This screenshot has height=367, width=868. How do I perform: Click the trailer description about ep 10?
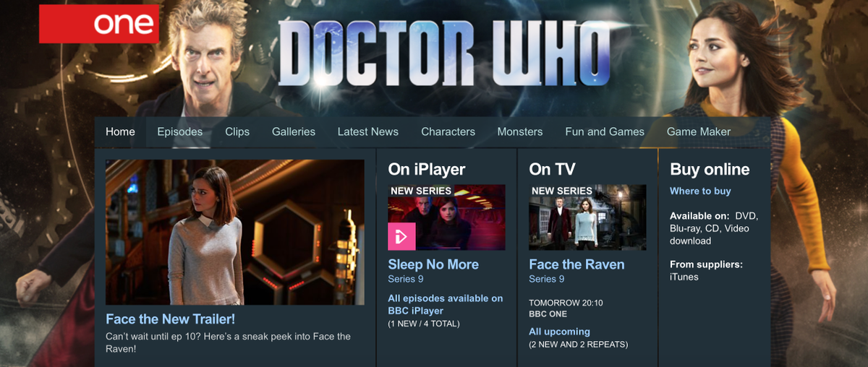click(229, 342)
